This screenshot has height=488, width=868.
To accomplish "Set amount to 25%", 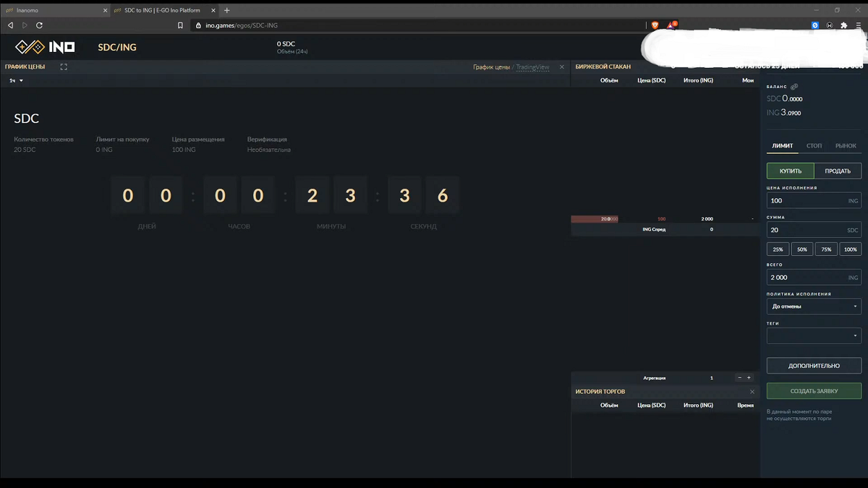I will click(x=778, y=249).
